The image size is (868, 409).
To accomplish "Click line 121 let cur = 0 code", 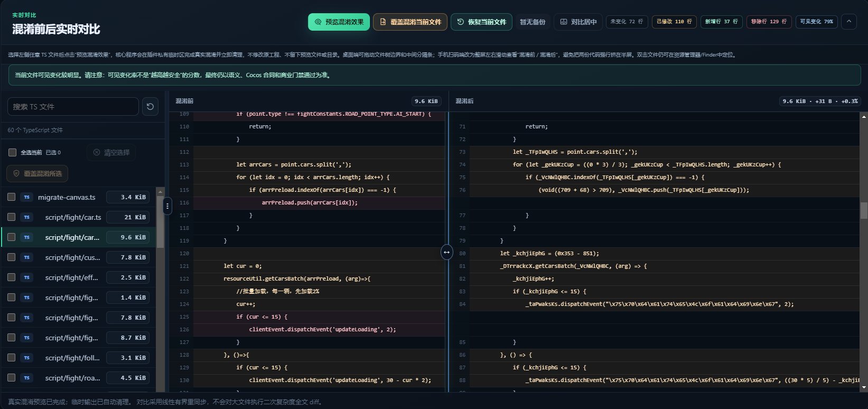I will click(x=242, y=266).
